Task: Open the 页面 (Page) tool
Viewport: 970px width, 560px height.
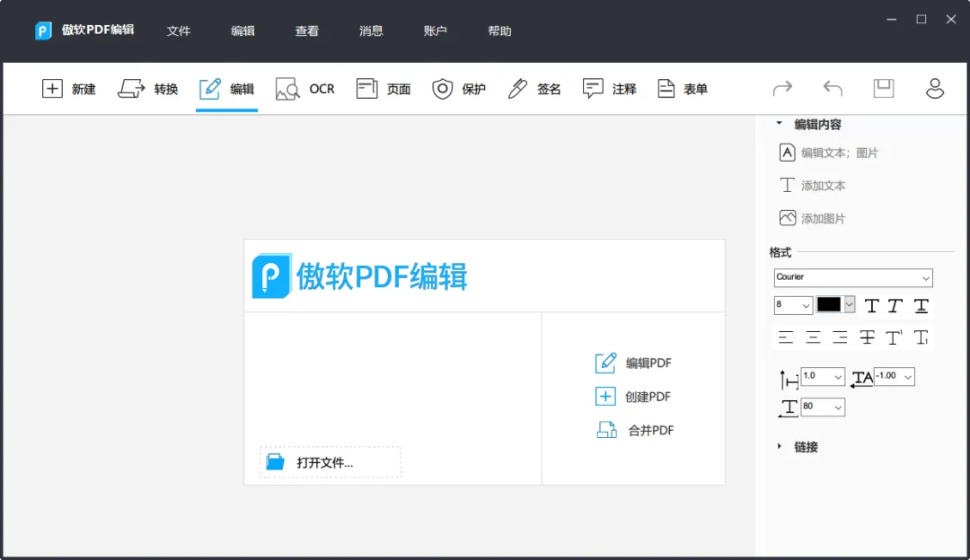Action: click(x=384, y=89)
